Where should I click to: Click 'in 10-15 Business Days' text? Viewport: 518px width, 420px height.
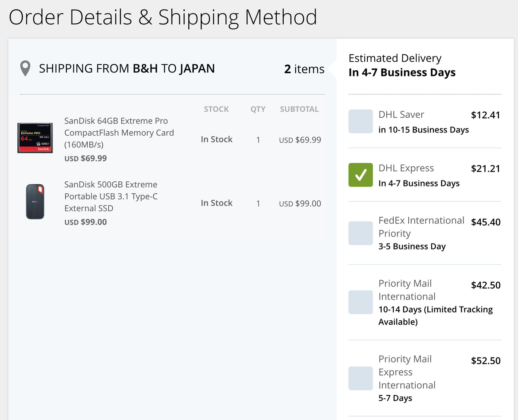coord(423,130)
